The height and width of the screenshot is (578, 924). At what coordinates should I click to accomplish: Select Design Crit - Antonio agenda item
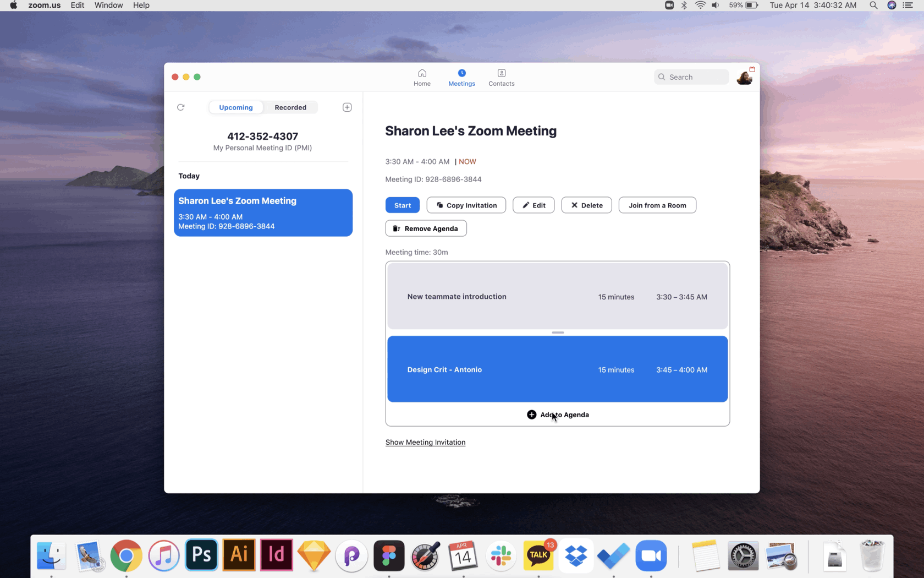pyautogui.click(x=558, y=369)
